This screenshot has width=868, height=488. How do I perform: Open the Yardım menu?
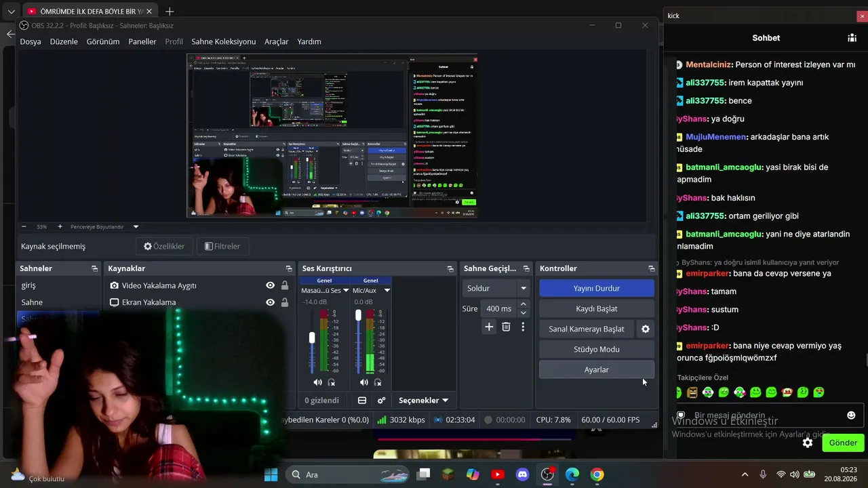[309, 41]
